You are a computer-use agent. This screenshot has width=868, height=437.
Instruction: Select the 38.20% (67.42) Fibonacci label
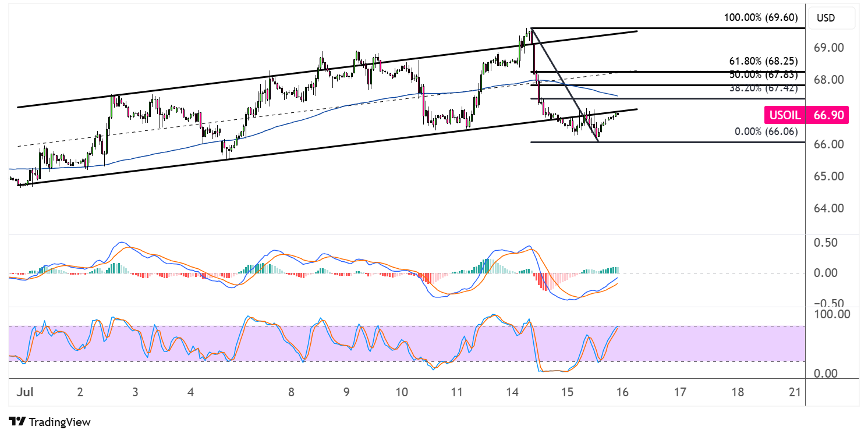pos(763,88)
